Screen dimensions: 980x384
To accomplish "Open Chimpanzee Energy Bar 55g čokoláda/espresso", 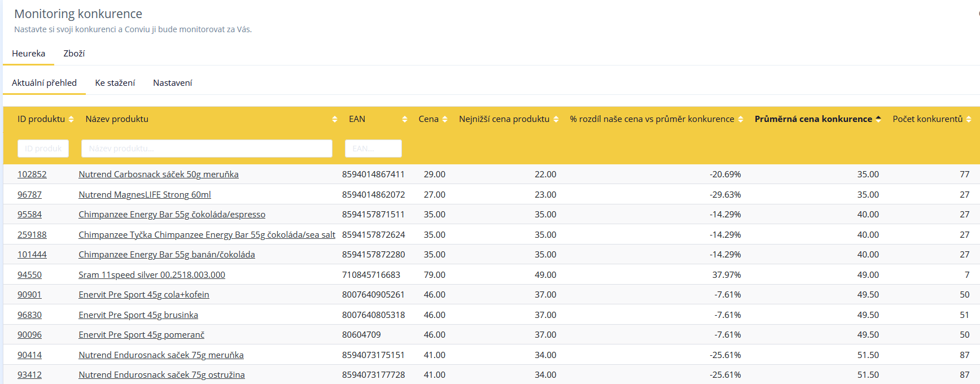I will pyautogui.click(x=172, y=215).
